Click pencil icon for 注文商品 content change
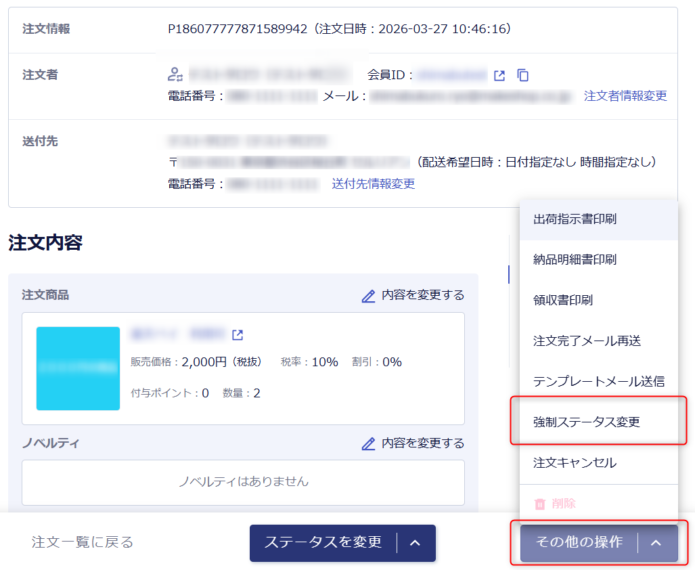The width and height of the screenshot is (695, 570). click(368, 296)
